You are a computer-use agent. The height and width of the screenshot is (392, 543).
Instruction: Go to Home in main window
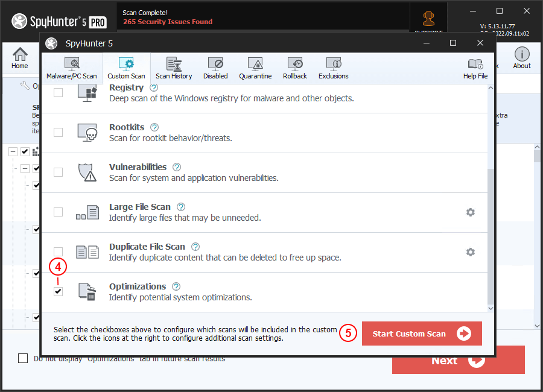[20, 58]
